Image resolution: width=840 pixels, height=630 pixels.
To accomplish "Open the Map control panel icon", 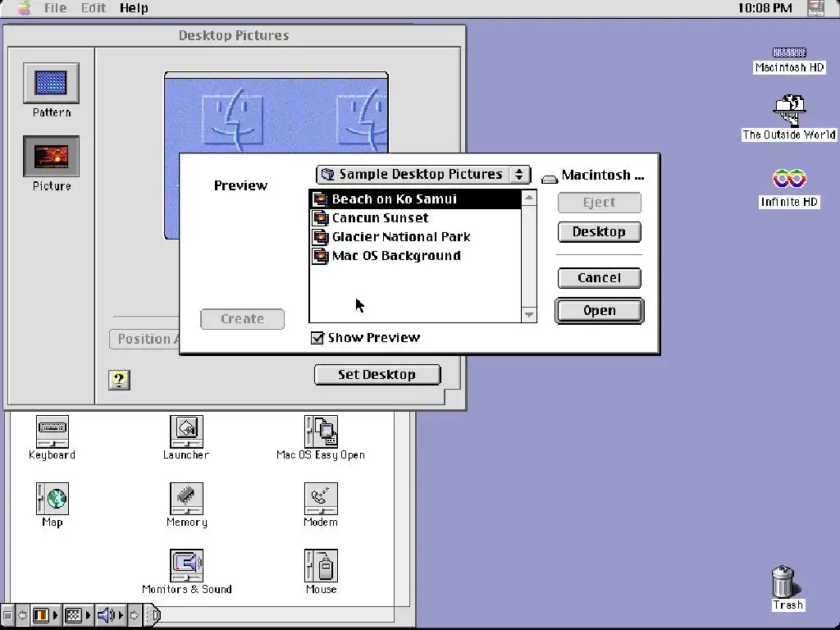I will pyautogui.click(x=52, y=499).
